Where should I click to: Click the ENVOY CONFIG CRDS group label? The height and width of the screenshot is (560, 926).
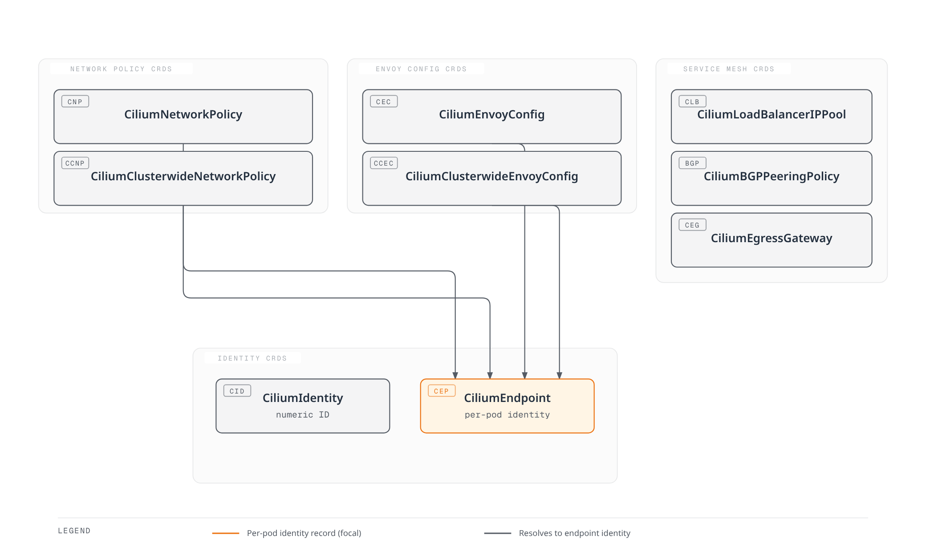421,69
